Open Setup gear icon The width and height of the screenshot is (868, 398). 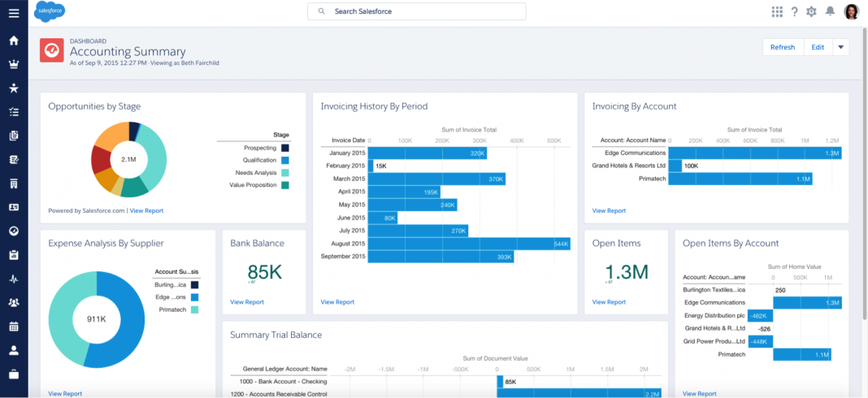tap(812, 11)
